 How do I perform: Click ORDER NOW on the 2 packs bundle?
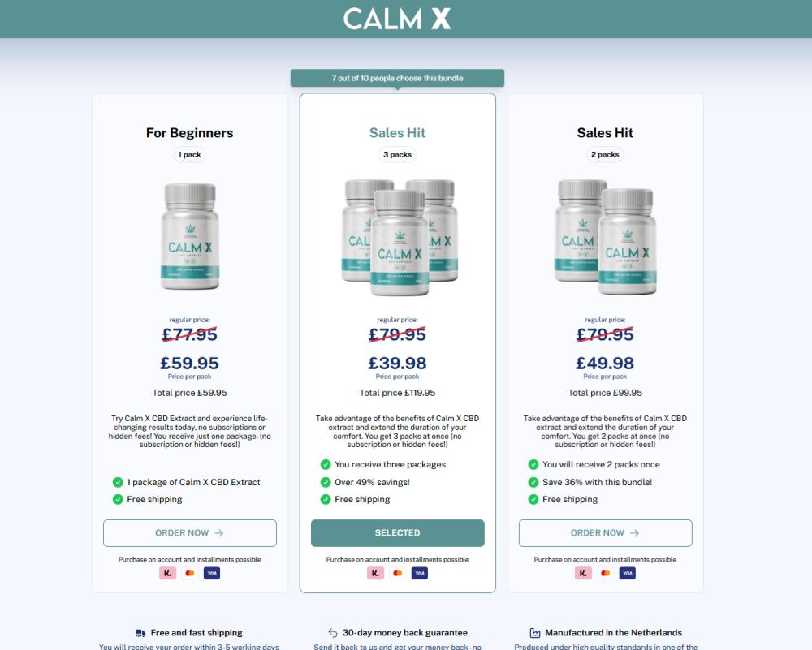pyautogui.click(x=606, y=533)
